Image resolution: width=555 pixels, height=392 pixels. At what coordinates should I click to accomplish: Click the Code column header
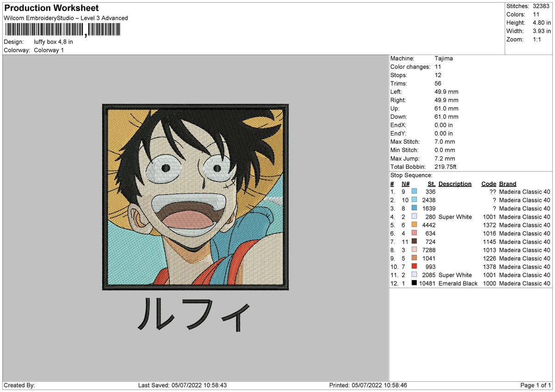(x=489, y=184)
